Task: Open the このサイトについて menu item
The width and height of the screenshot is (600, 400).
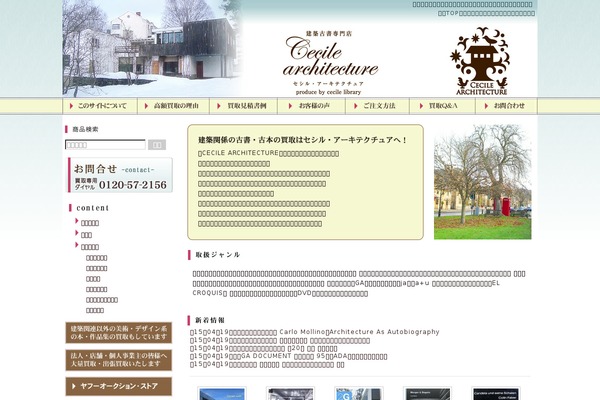Action: pos(100,106)
